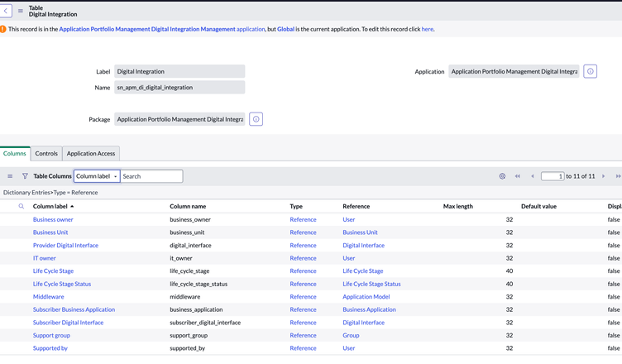Screen dimensions: 622x364
Task: Click Reference type in Business owner row
Action: click(x=303, y=219)
